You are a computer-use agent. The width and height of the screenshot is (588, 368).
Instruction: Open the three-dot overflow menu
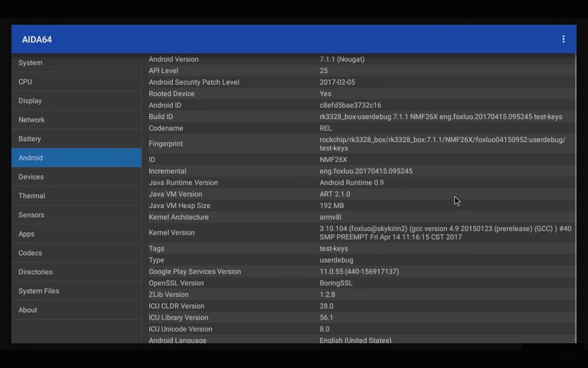click(x=563, y=39)
